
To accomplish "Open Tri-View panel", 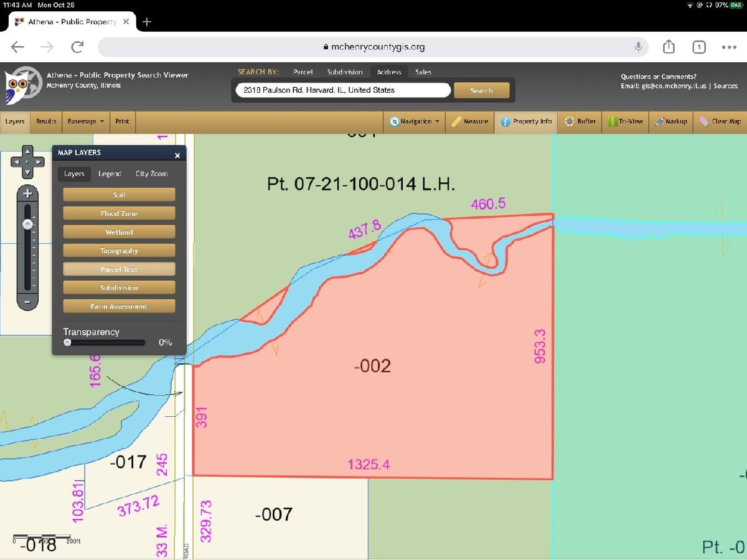I will [626, 121].
